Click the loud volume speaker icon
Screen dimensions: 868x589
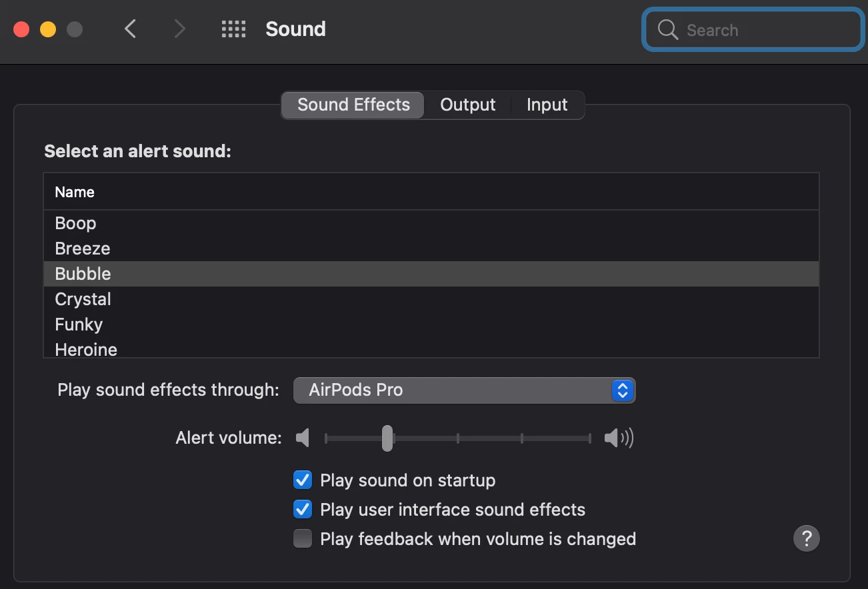(x=619, y=438)
